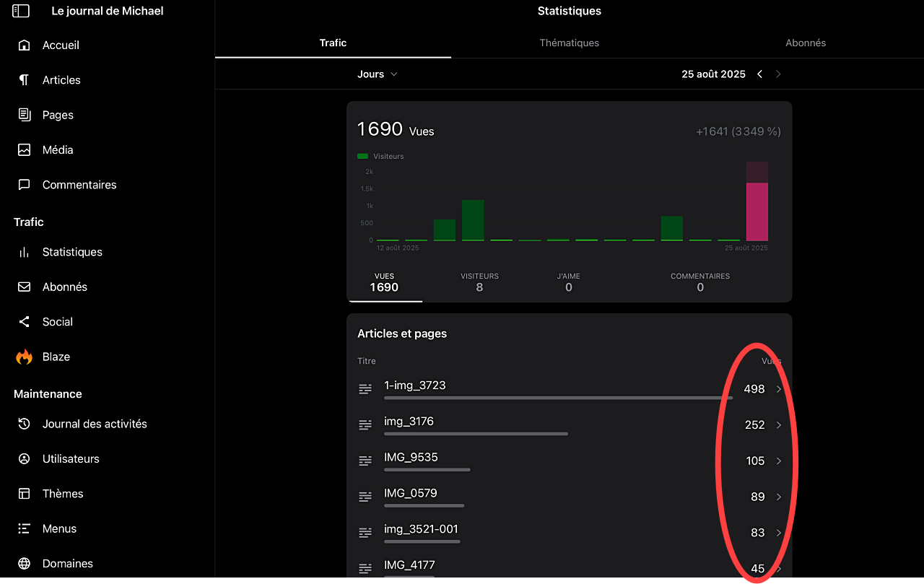Click the Blaze flame icon

coord(24,357)
